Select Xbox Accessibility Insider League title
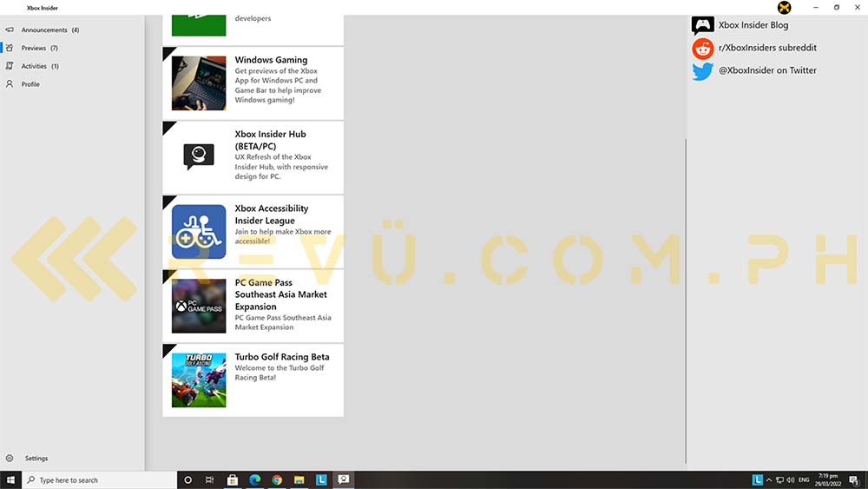The height and width of the screenshot is (489, 868). click(x=271, y=215)
